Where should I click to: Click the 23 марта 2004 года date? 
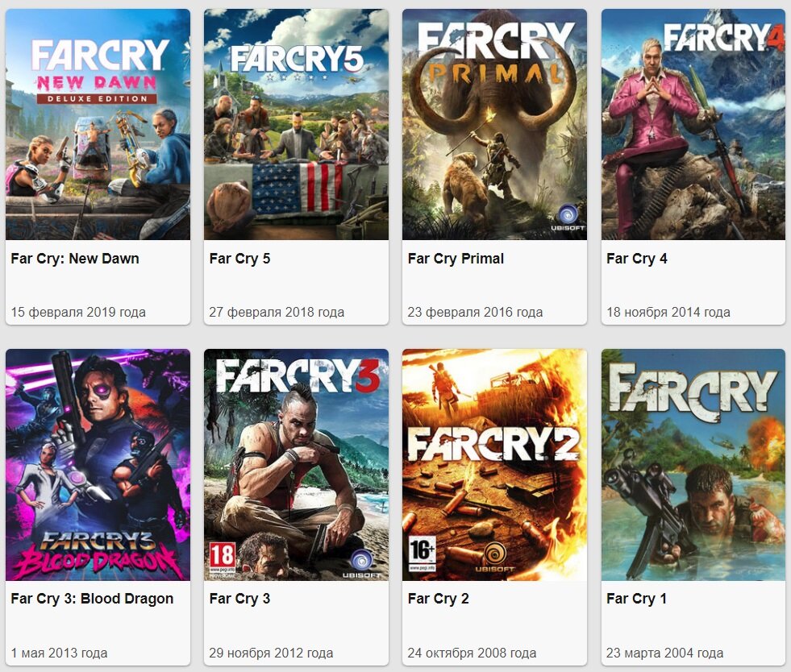(664, 653)
